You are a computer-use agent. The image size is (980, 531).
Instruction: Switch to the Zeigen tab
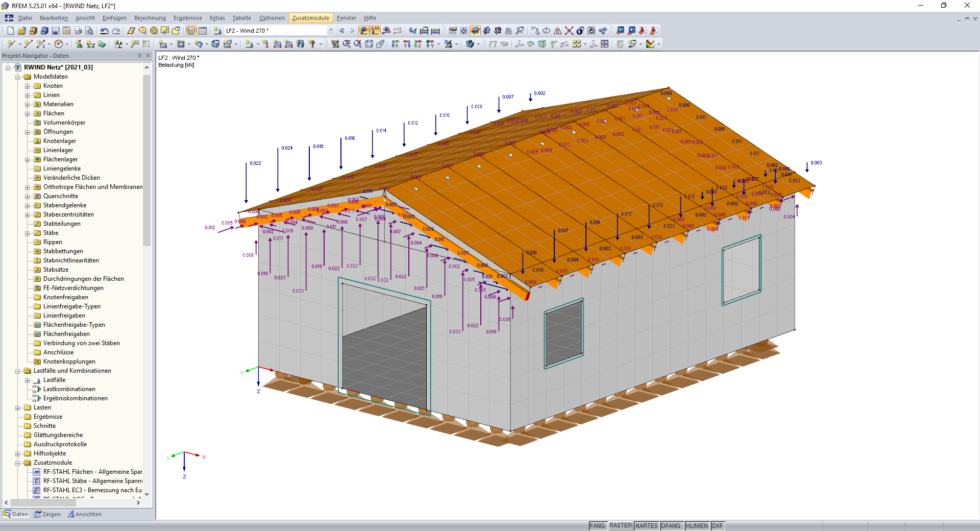click(48, 514)
